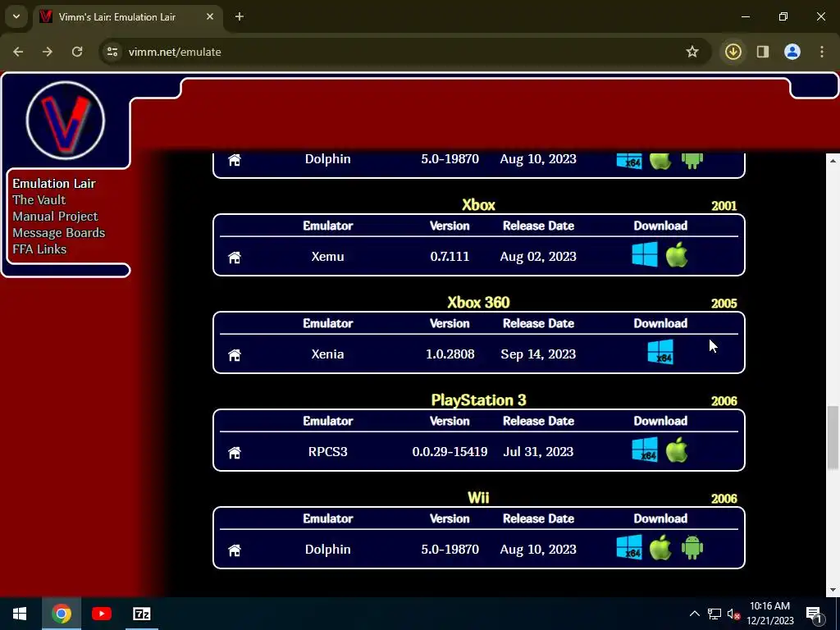Click Dolphin name in Wii table

point(328,549)
